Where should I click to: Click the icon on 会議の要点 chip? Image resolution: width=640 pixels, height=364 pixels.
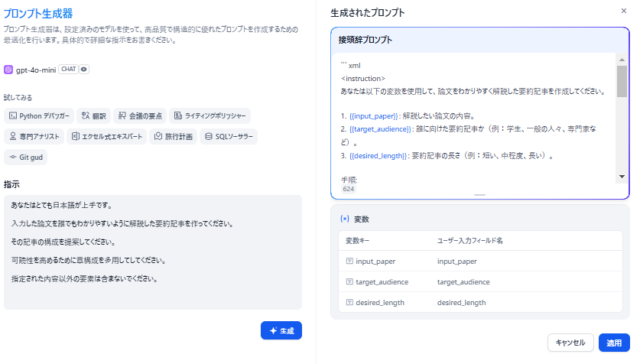[x=122, y=116]
